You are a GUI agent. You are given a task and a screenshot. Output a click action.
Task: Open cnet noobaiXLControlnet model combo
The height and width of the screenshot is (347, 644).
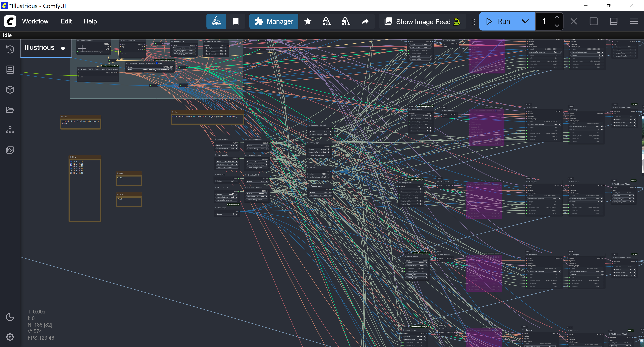point(150,70)
